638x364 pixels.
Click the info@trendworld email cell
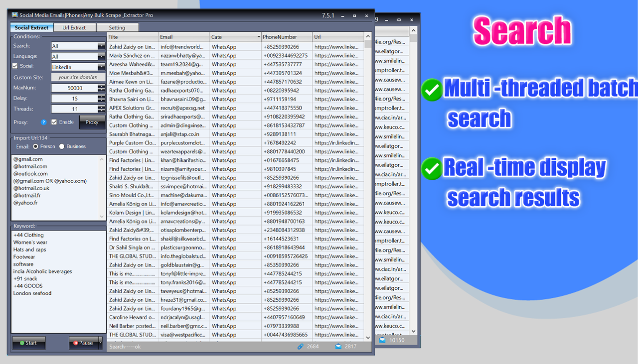click(184, 47)
